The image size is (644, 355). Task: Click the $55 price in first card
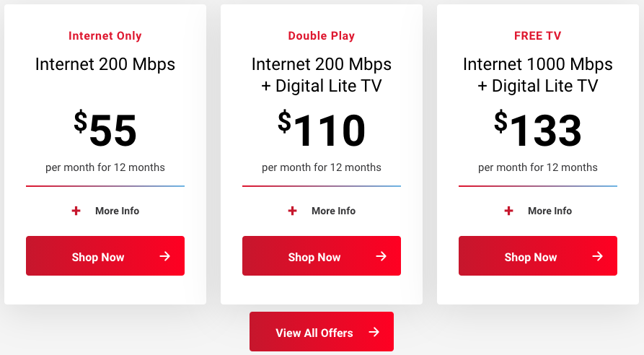105,129
